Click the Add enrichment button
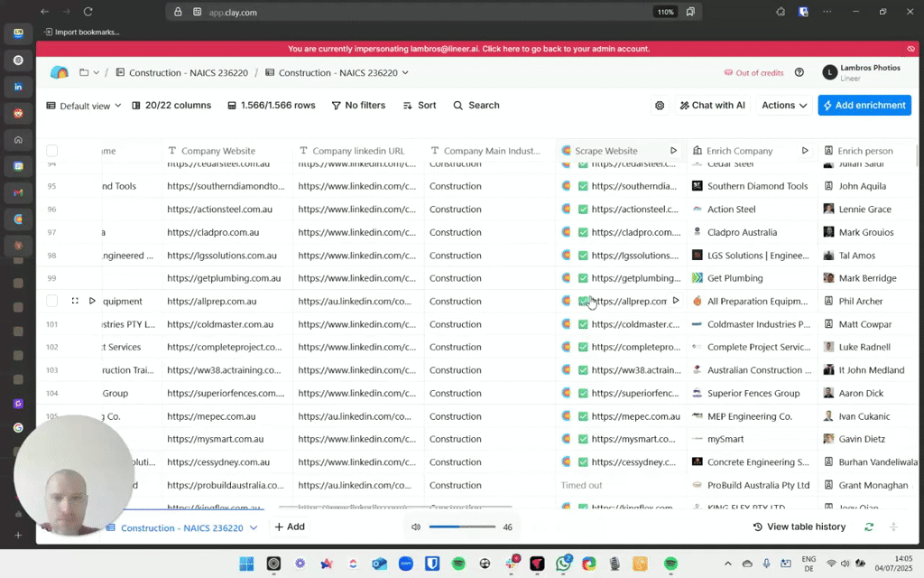Image resolution: width=924 pixels, height=578 pixels. click(864, 106)
